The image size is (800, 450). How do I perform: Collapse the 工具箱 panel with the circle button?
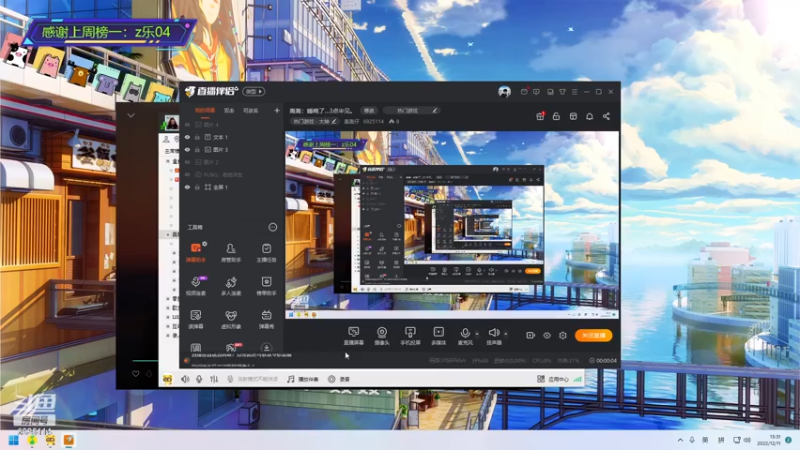[273, 227]
